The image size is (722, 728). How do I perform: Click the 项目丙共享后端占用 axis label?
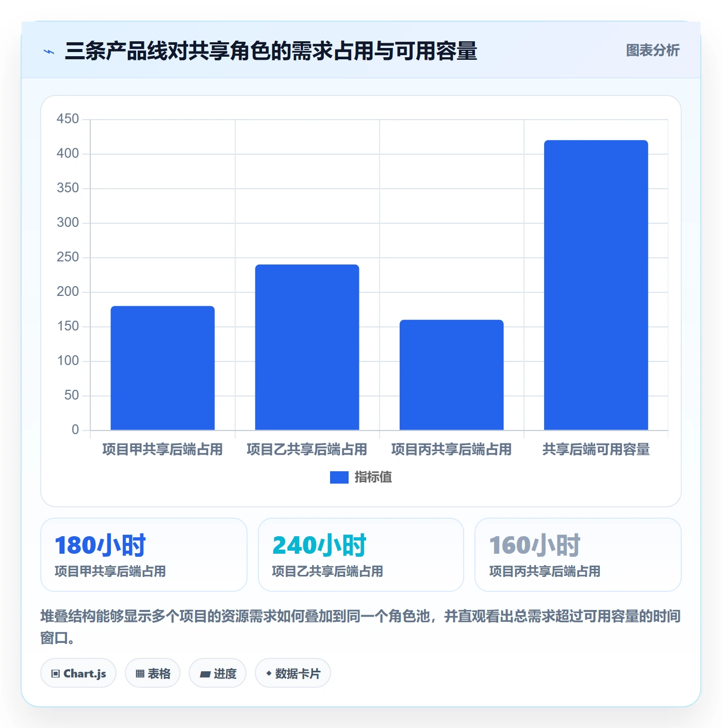(451, 450)
